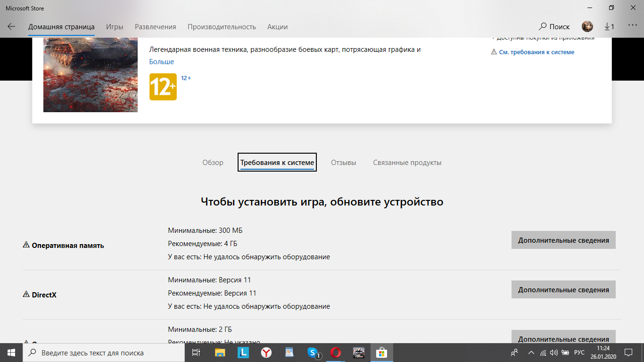Go back with the arrow button

point(11,27)
